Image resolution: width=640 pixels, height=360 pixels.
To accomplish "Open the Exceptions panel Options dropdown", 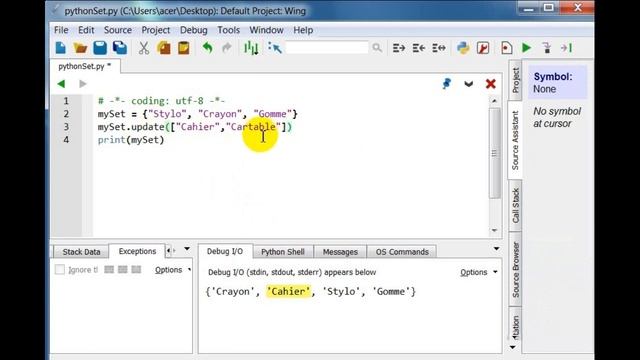I will click(x=173, y=270).
